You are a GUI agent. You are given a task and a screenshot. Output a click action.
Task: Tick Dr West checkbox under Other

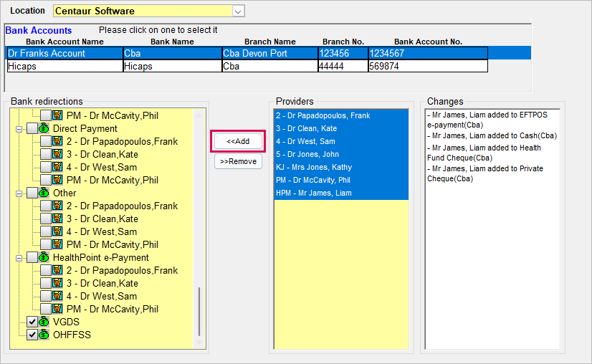pyautogui.click(x=46, y=231)
